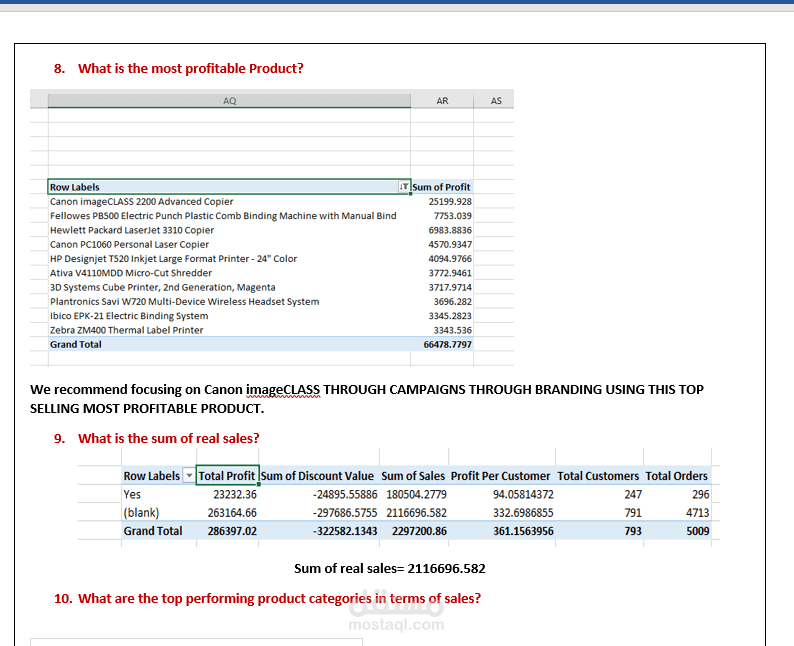Select the Sum of Profit header cell
The height and width of the screenshot is (646, 794).
click(441, 187)
